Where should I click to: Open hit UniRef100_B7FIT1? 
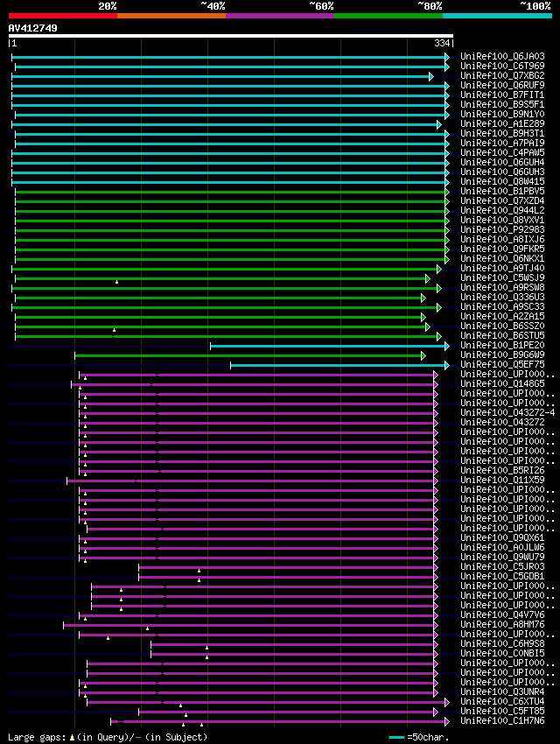(502, 95)
